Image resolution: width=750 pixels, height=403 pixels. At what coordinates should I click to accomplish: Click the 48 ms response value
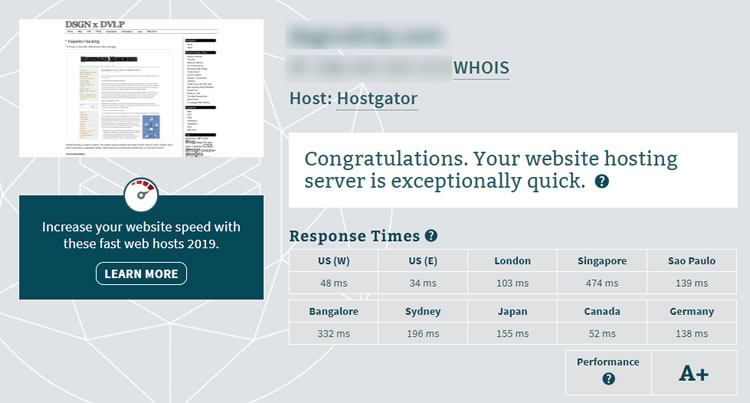[333, 283]
